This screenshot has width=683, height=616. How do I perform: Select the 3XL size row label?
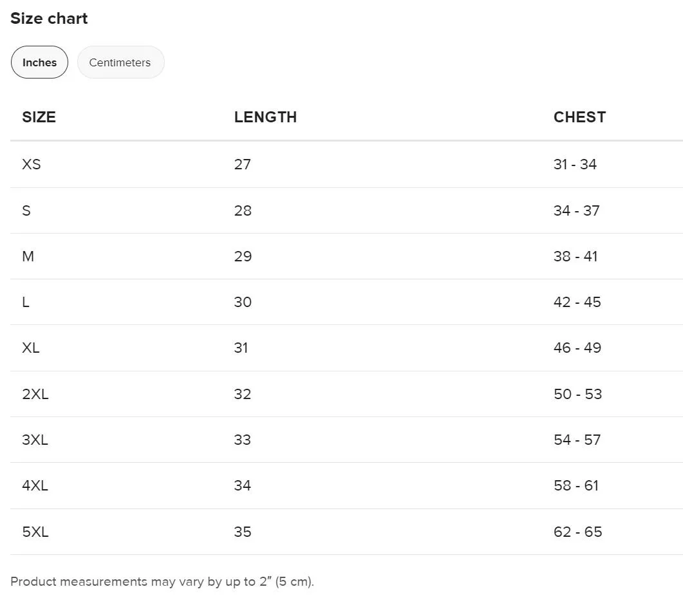pos(35,440)
